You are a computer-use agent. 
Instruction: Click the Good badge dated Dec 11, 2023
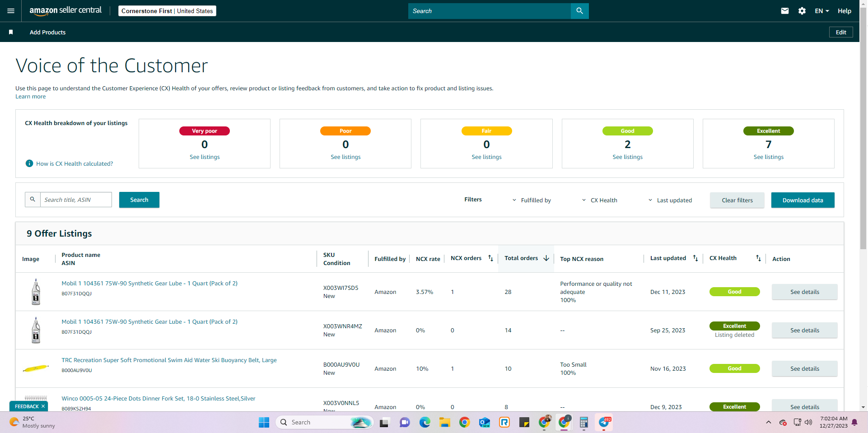[x=734, y=292]
